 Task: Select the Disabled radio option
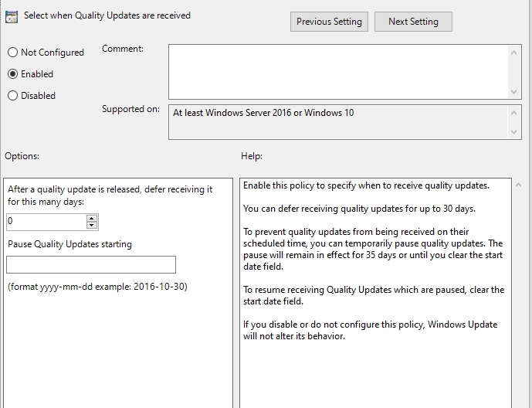point(12,96)
